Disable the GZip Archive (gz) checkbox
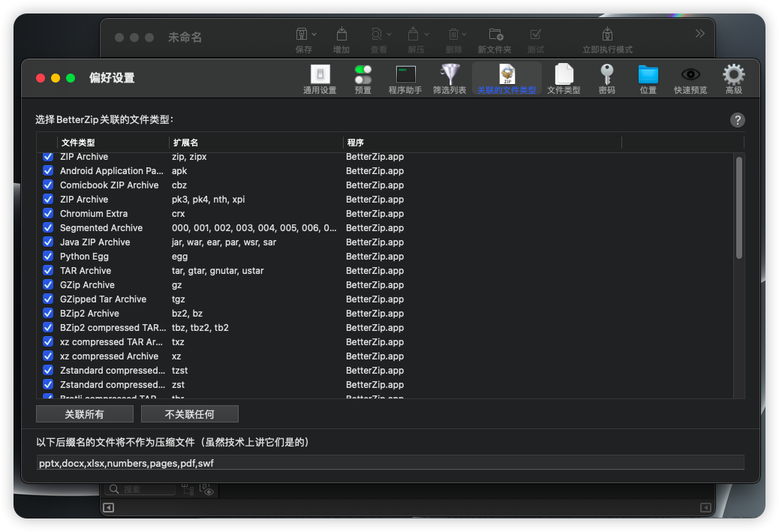 [48, 284]
